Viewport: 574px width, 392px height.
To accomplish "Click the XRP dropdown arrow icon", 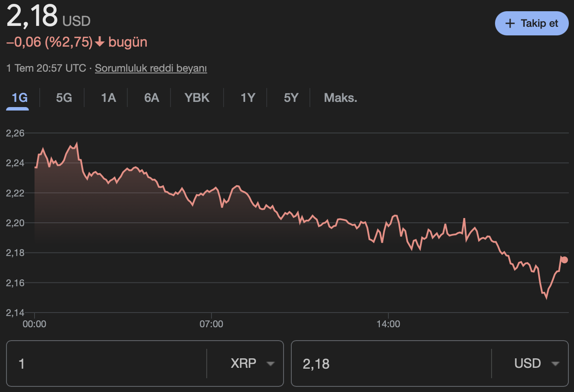I will point(271,364).
